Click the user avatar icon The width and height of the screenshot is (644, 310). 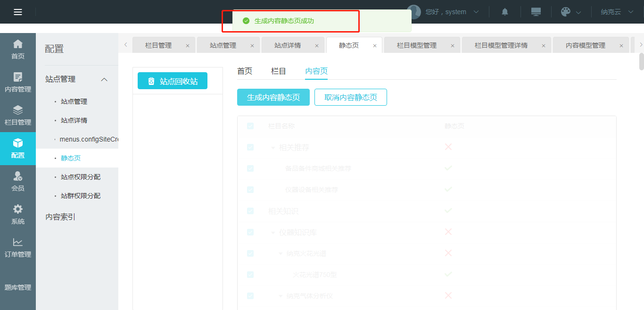(x=414, y=12)
